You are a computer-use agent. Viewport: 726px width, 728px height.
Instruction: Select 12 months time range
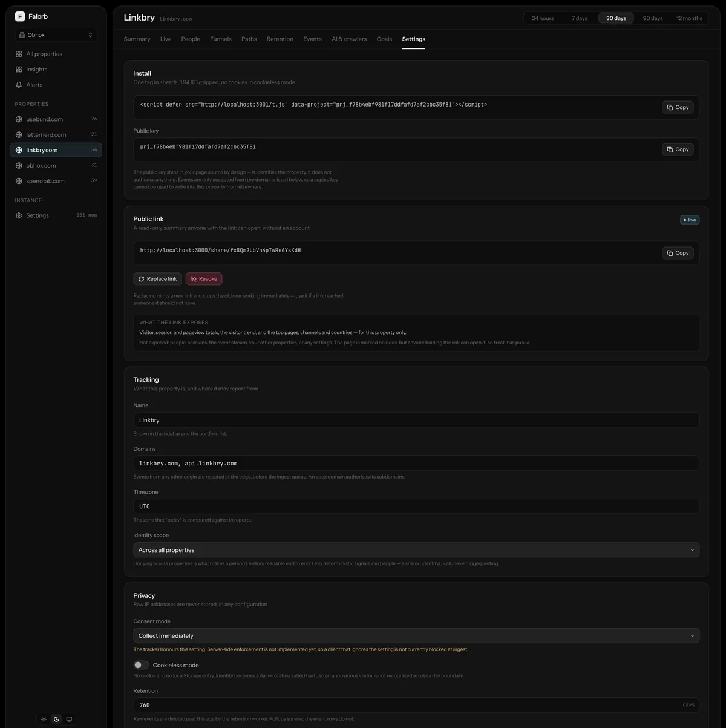coord(690,18)
